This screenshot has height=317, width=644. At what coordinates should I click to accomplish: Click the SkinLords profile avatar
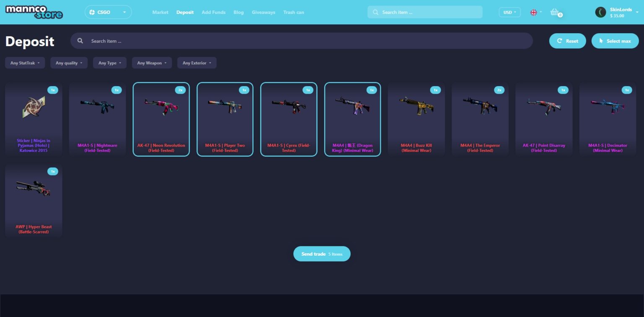coord(600,12)
